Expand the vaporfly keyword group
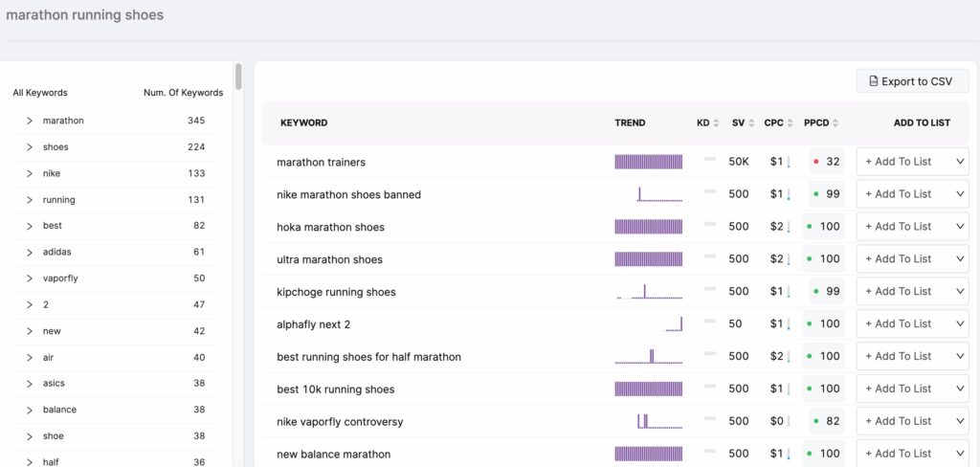 click(30, 278)
